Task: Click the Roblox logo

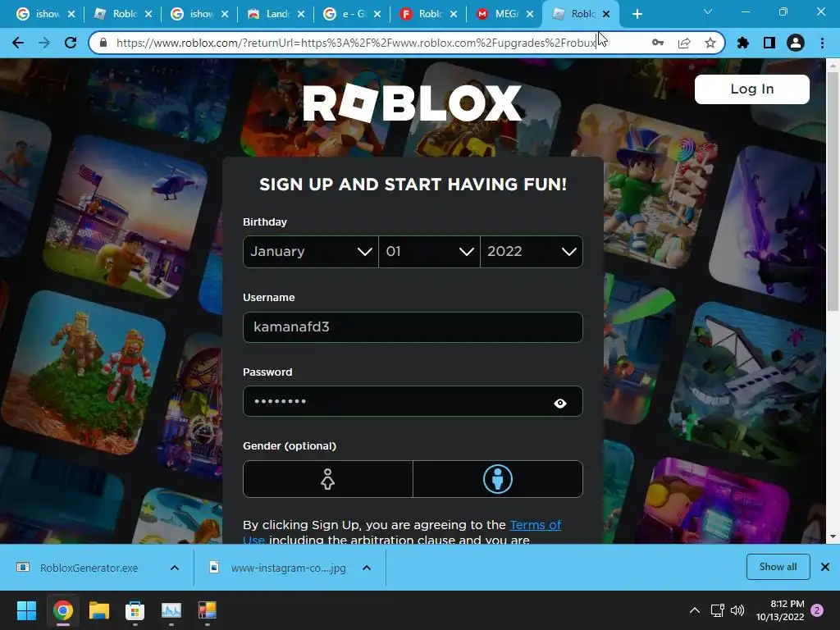Action: coord(412,103)
